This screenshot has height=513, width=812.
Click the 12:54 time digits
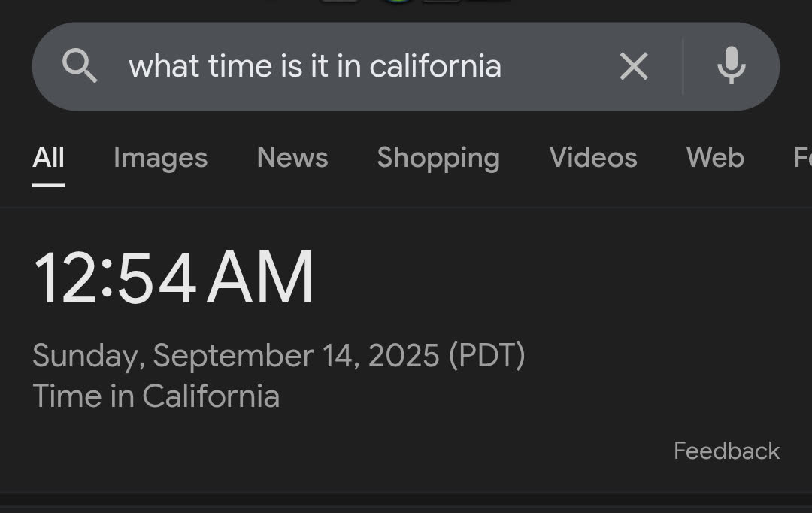click(115, 278)
